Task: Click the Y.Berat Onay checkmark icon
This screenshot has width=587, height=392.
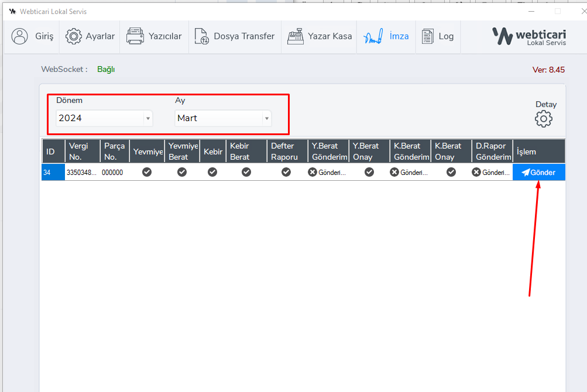Action: 369,172
